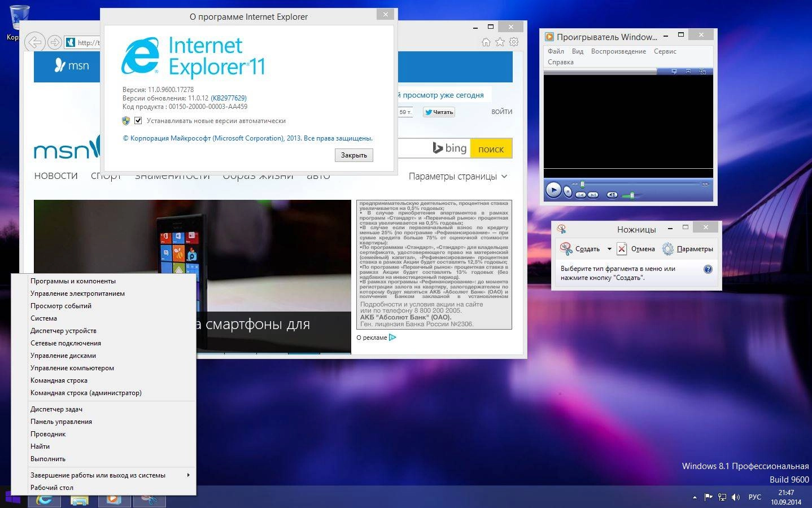
Task: Open the KB2977629 link
Action: coord(229,98)
